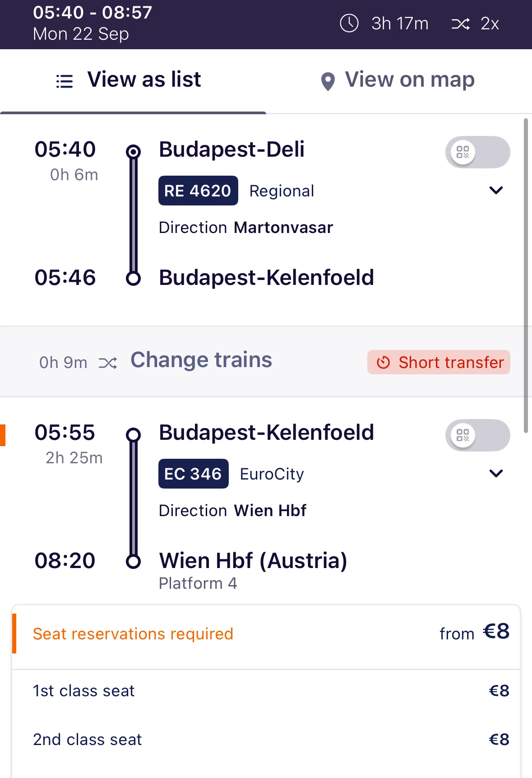Expand RE 4620 Regional train details

[496, 191]
